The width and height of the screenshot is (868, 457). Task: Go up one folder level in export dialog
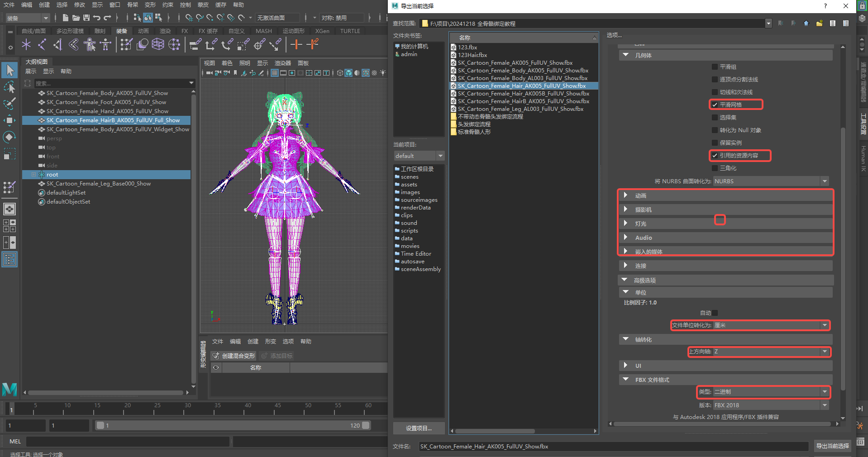806,24
